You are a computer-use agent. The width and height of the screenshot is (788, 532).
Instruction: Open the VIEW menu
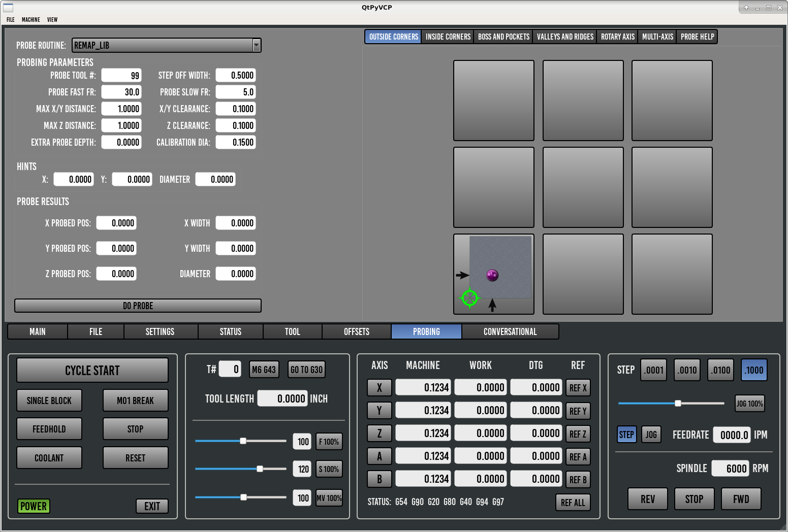click(x=52, y=20)
